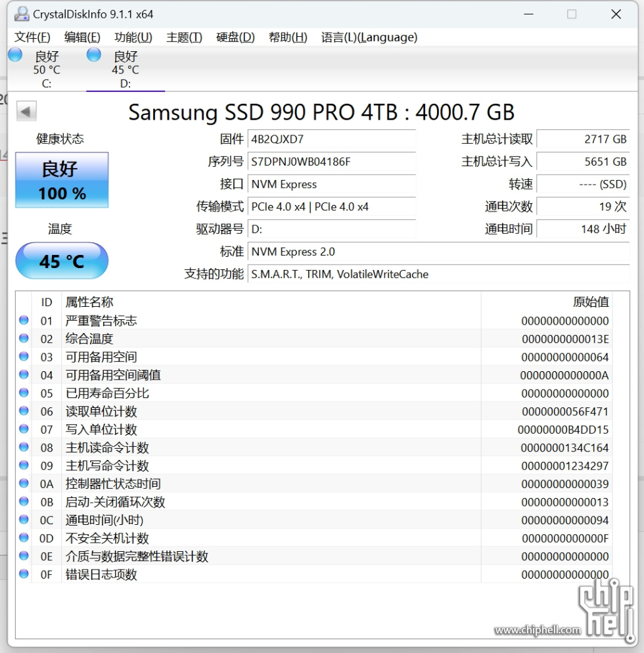Click the 属性名称 column header
The image size is (644, 653).
point(271,302)
